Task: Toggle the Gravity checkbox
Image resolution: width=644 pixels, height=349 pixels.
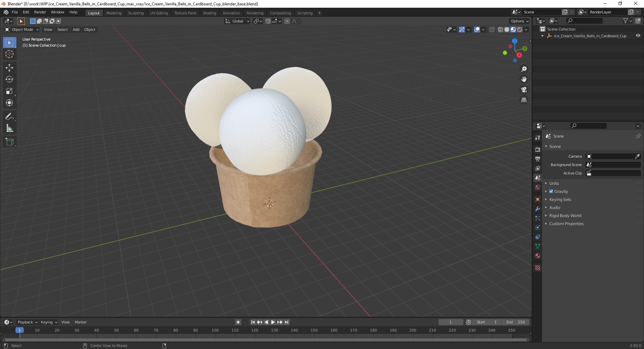Action: pos(551,191)
